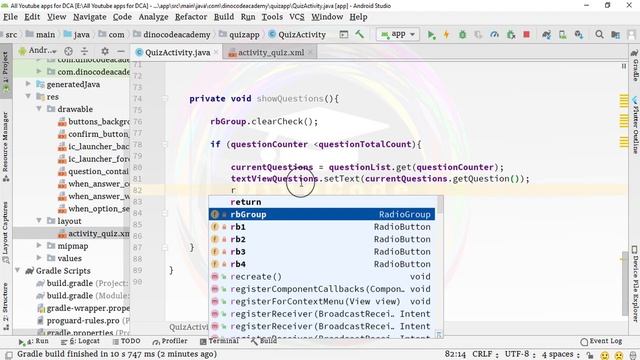Open the Profiler tool window

(169, 341)
